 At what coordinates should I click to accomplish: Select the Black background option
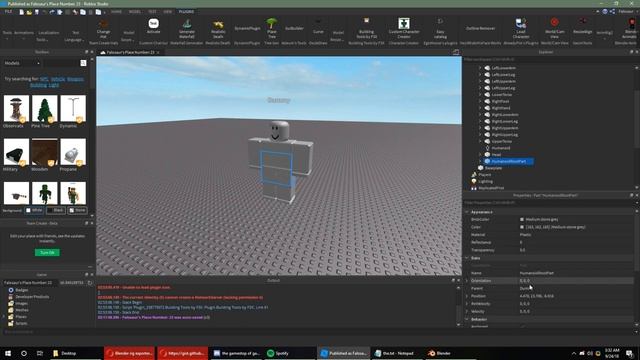[56, 210]
